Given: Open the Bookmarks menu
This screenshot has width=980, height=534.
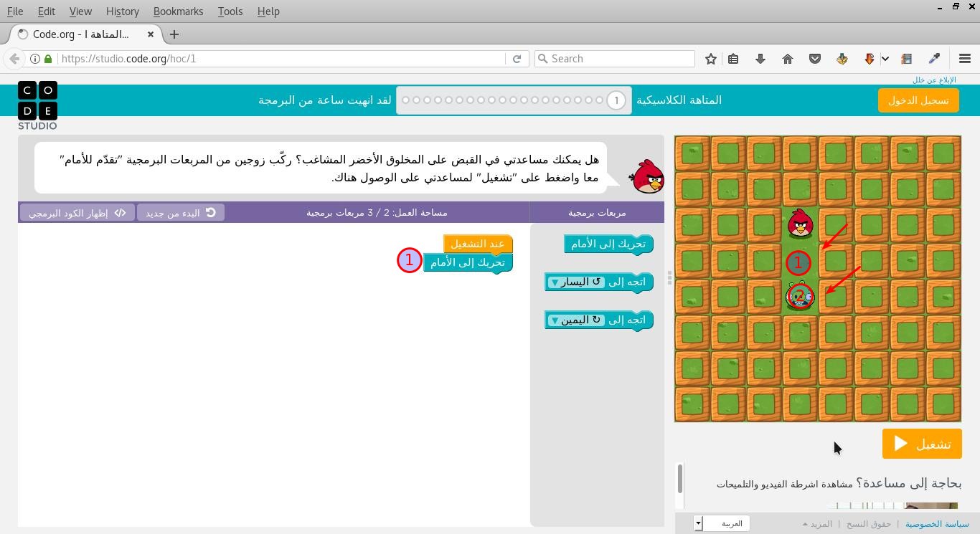Looking at the screenshot, I should 178,11.
